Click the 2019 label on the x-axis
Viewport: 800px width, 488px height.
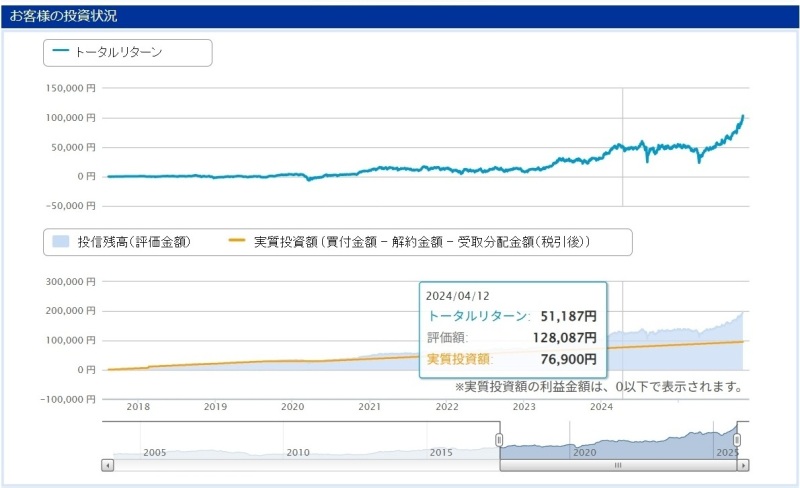point(215,407)
